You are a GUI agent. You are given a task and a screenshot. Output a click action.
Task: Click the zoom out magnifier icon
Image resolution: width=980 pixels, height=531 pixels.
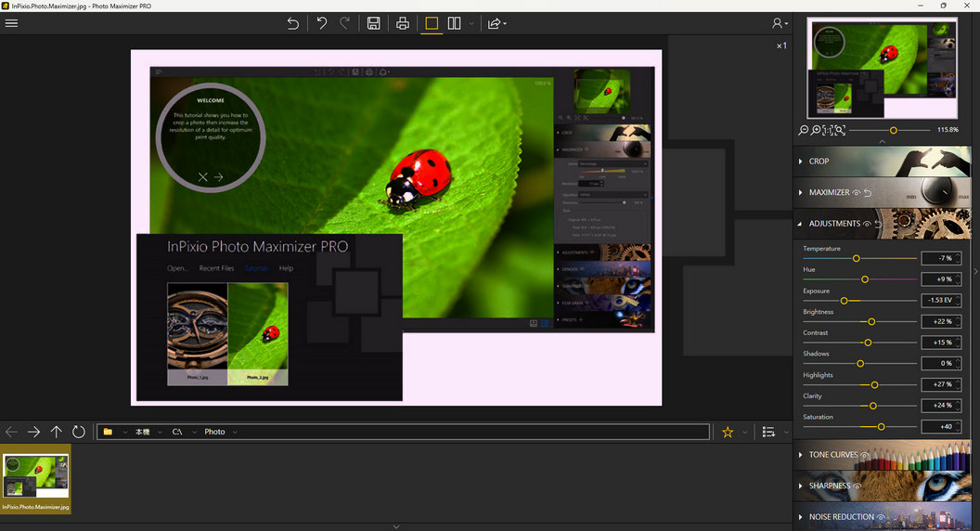pyautogui.click(x=803, y=130)
